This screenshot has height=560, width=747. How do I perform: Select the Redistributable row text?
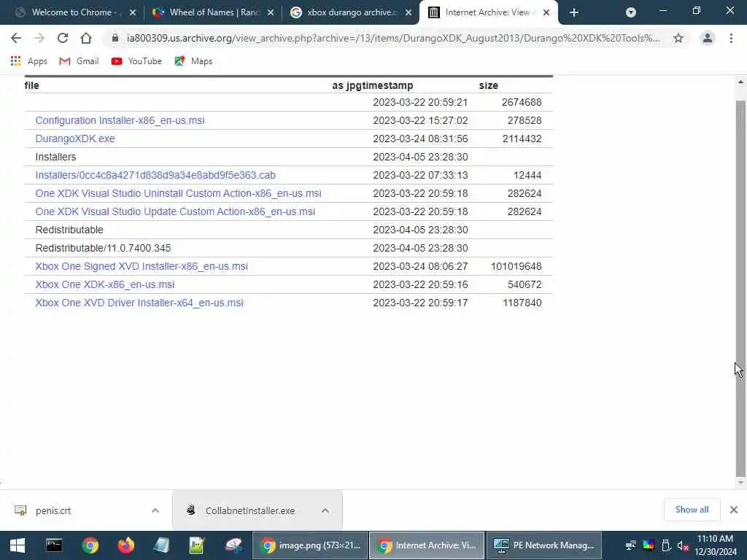pyautogui.click(x=69, y=230)
